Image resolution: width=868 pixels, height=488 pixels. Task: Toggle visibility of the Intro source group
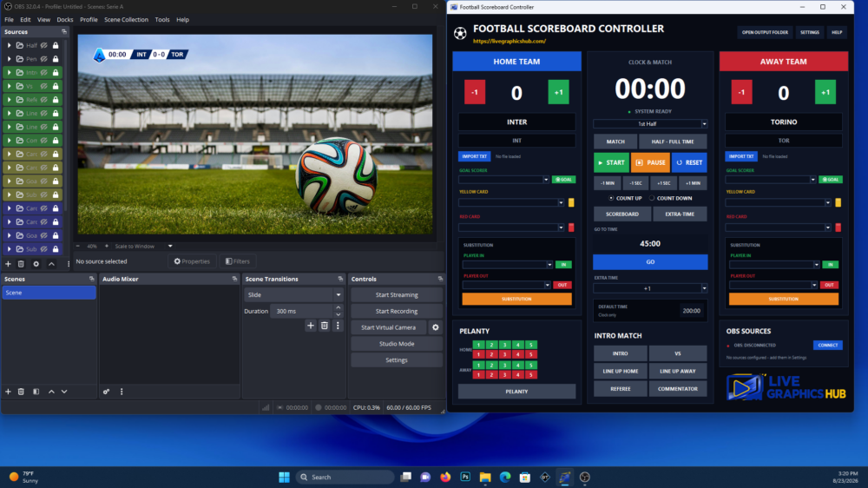tap(44, 73)
